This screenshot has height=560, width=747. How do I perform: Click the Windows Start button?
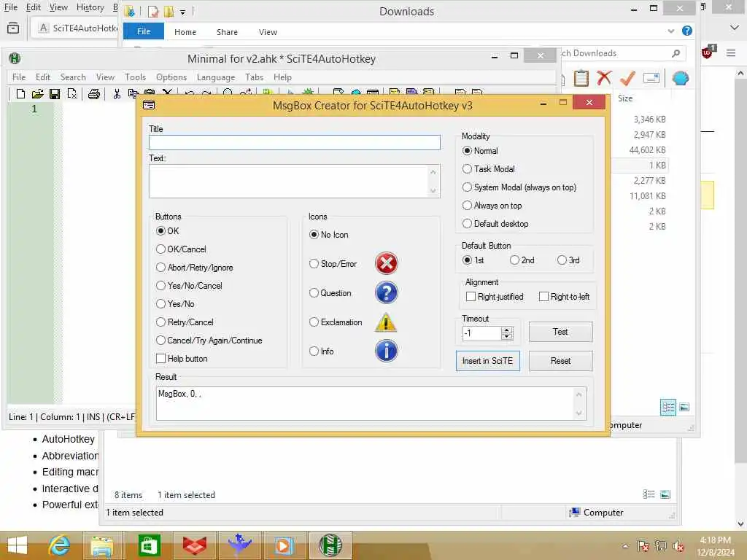18,545
